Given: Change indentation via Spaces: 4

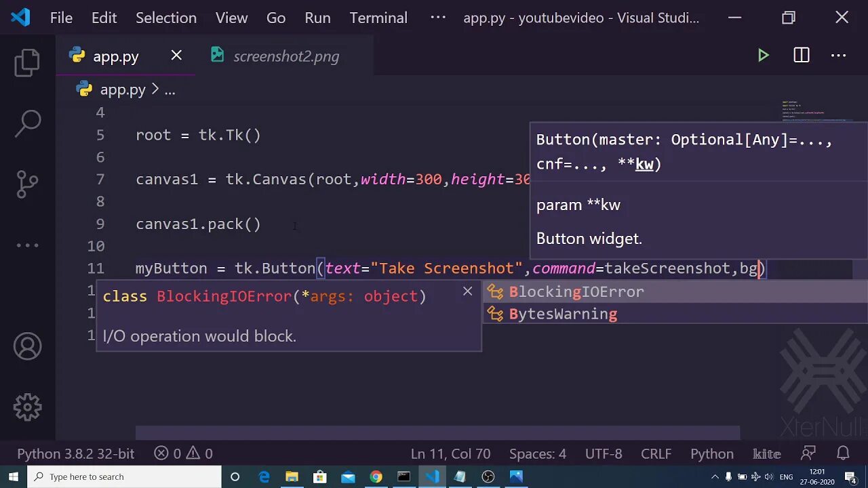Looking at the screenshot, I should point(538,453).
